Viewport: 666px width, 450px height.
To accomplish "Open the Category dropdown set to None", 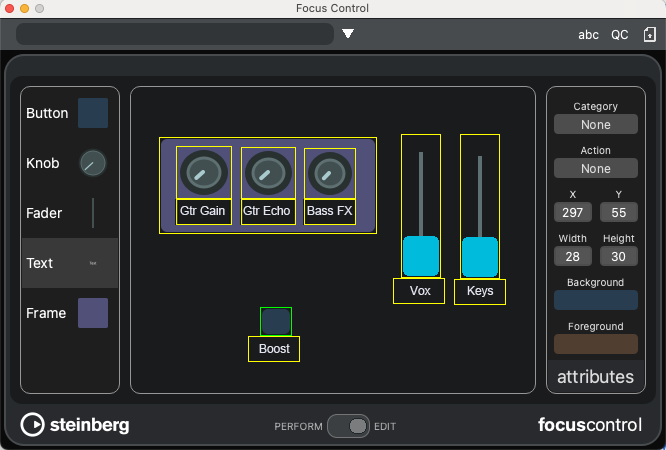I will pos(596,125).
